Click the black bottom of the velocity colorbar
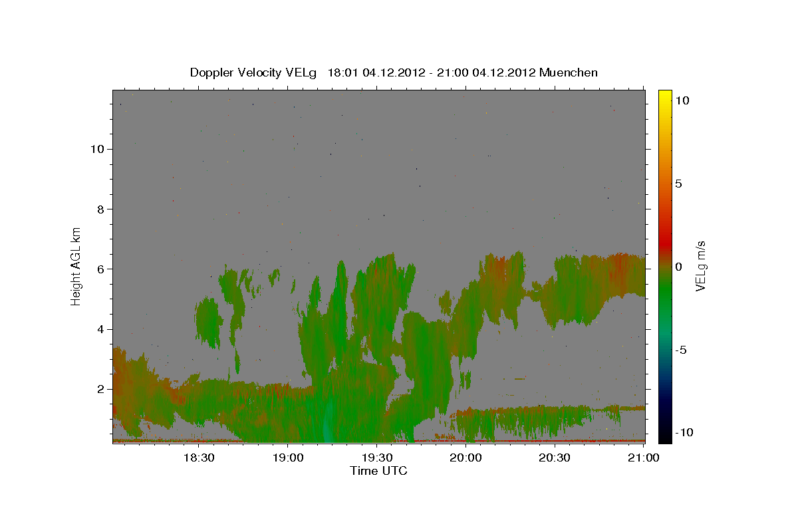798x532 pixels. (x=665, y=437)
